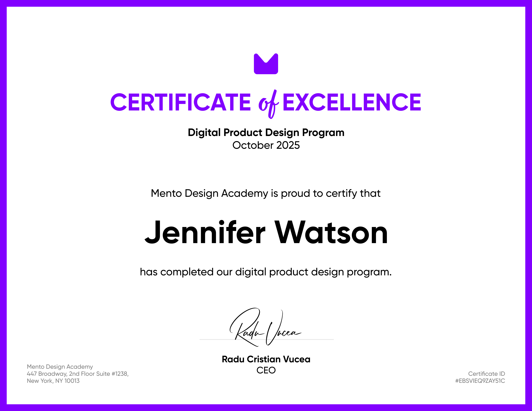The image size is (532, 411).
Task: Click the purple border at top edge
Action: point(266,3)
